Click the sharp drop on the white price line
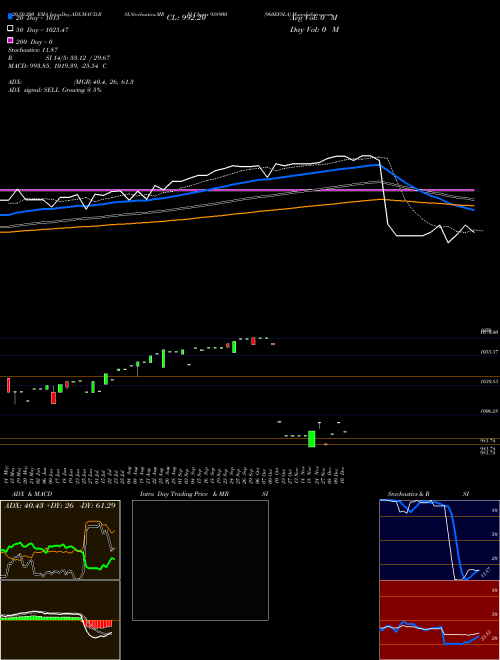The height and width of the screenshot is (660, 500). tap(384, 194)
